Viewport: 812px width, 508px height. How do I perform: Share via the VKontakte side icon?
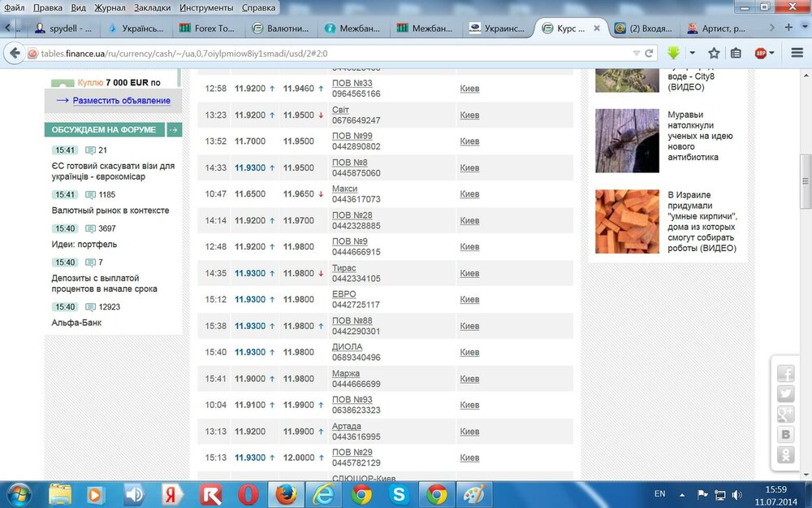point(785,434)
